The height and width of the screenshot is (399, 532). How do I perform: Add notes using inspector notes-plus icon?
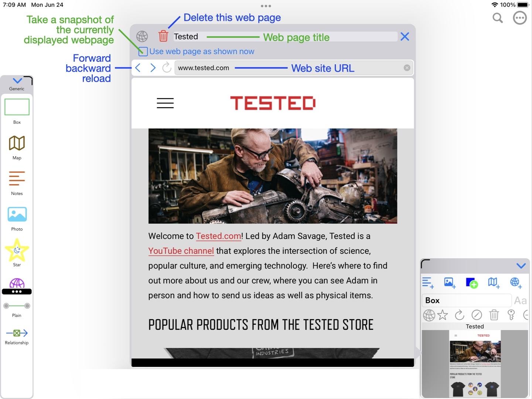428,283
